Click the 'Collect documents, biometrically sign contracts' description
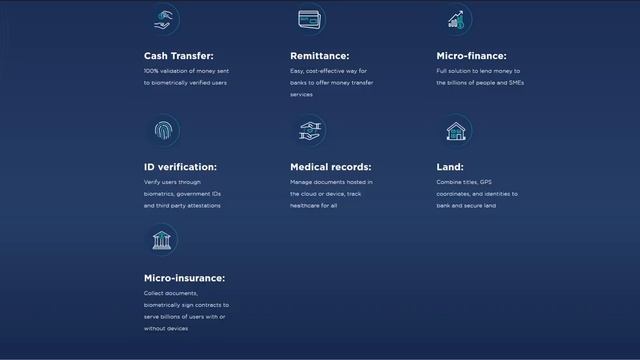 pos(186,311)
